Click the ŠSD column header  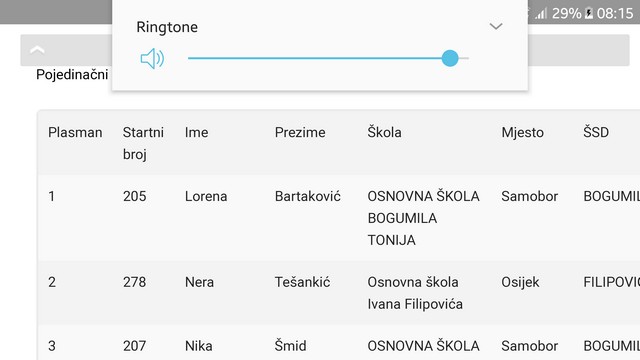(x=596, y=132)
